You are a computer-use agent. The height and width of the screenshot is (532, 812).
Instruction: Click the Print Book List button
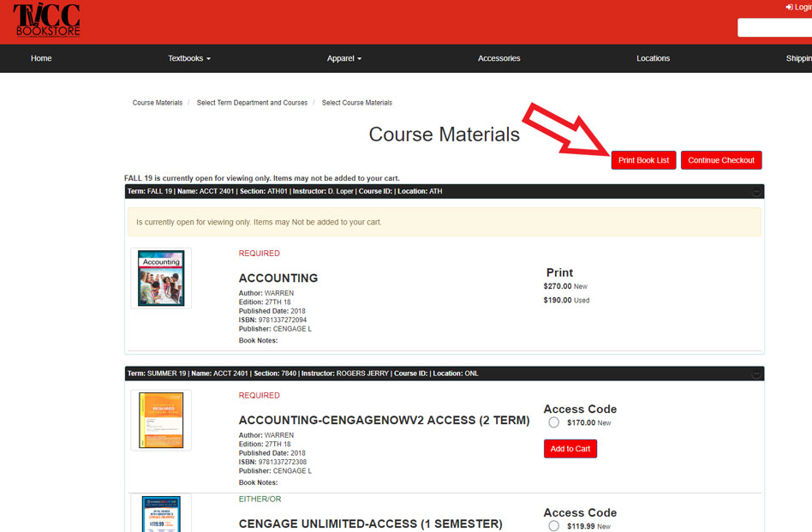click(643, 160)
